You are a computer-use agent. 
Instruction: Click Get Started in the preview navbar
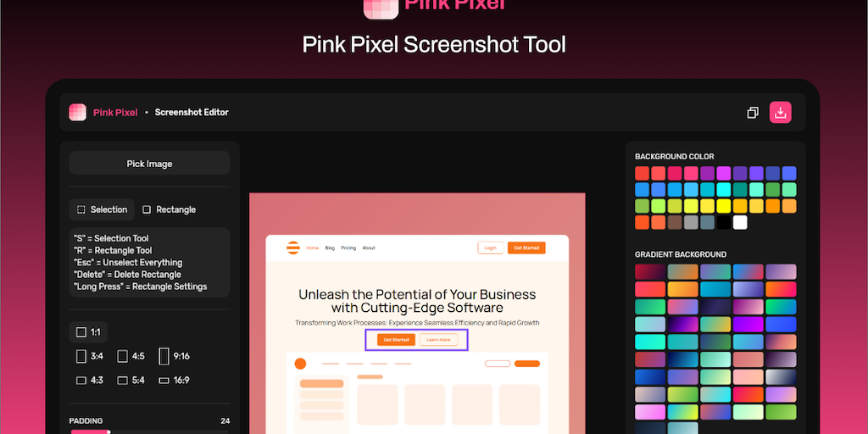pos(526,248)
